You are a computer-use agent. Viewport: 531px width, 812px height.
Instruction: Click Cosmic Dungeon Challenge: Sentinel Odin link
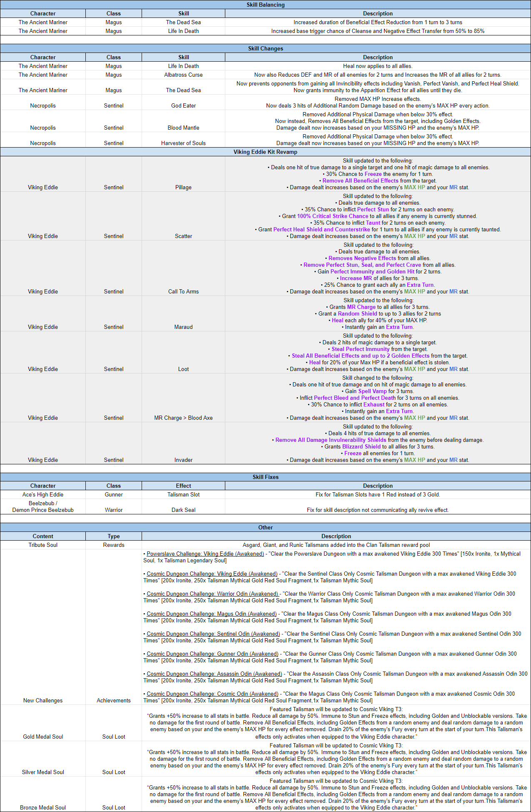click(213, 634)
